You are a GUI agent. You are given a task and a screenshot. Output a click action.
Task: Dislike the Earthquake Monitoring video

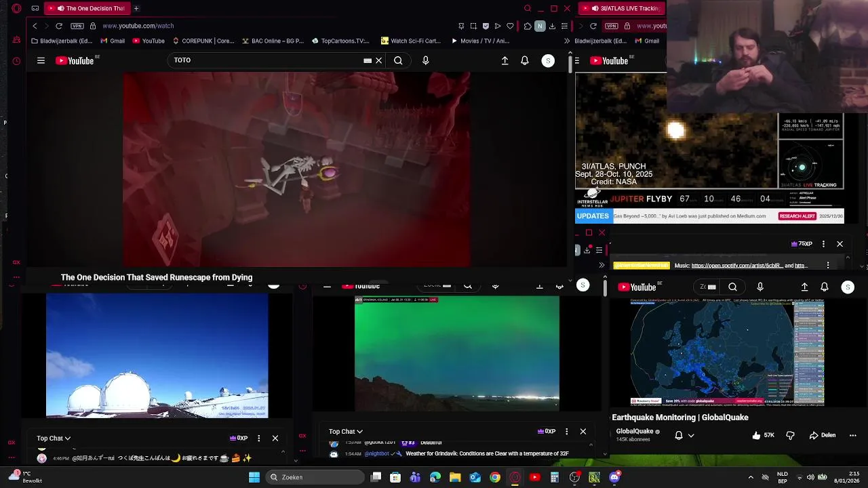790,435
